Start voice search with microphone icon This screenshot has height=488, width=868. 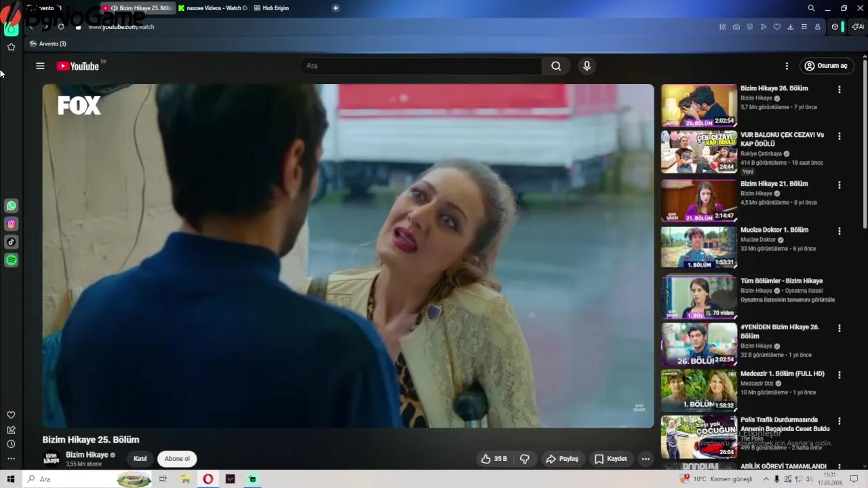coord(587,66)
